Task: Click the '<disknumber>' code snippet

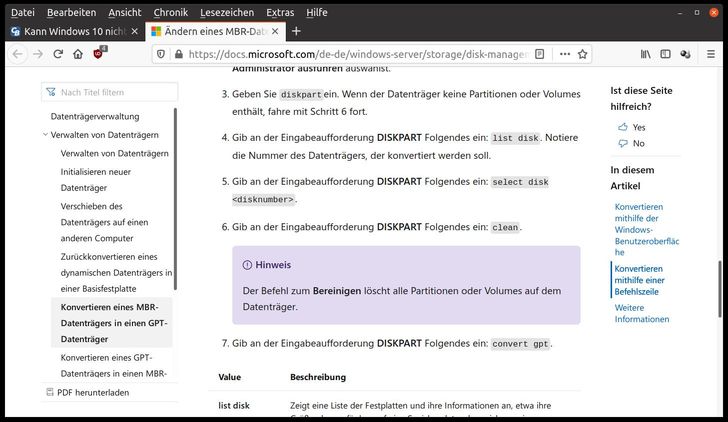Action: [x=263, y=200]
